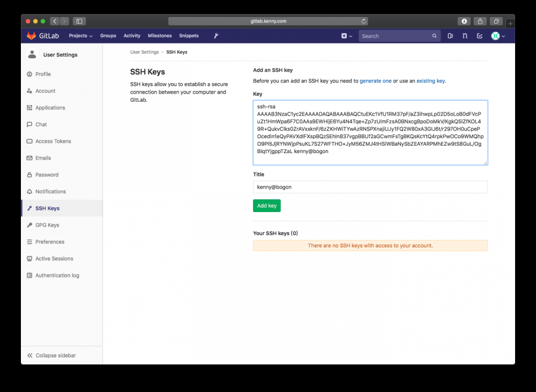Viewport: 536px width, 392px height.
Task: Click Safari's share icon
Action: click(480, 21)
